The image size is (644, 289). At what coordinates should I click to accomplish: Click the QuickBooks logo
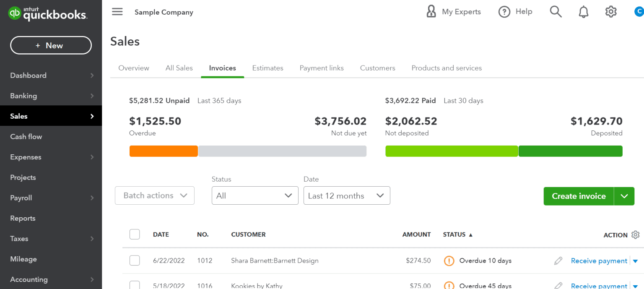tap(47, 13)
